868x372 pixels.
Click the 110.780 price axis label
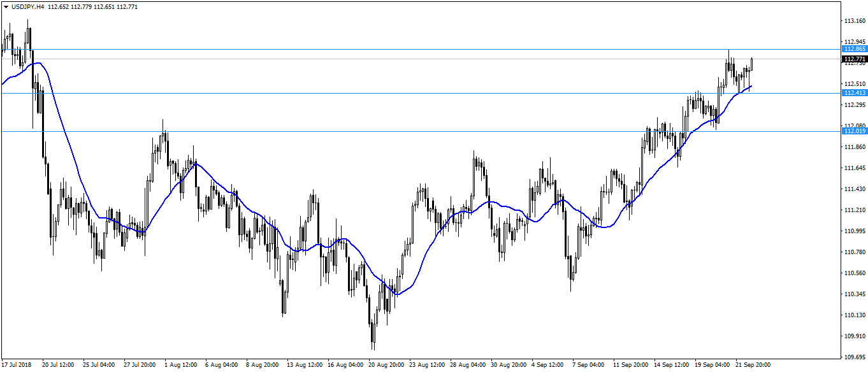854,252
